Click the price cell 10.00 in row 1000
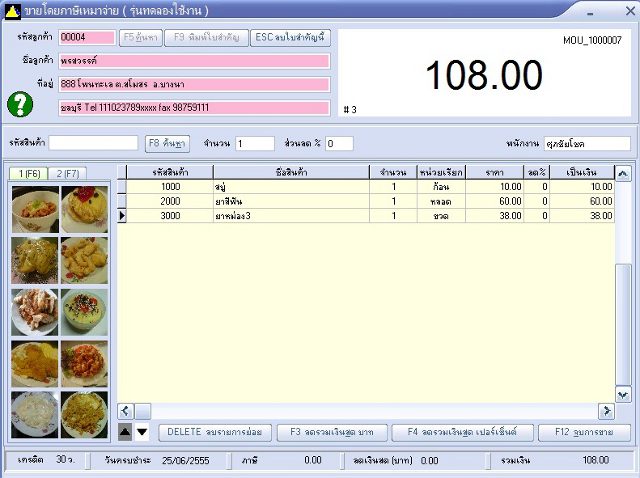640x478 pixels. point(495,187)
